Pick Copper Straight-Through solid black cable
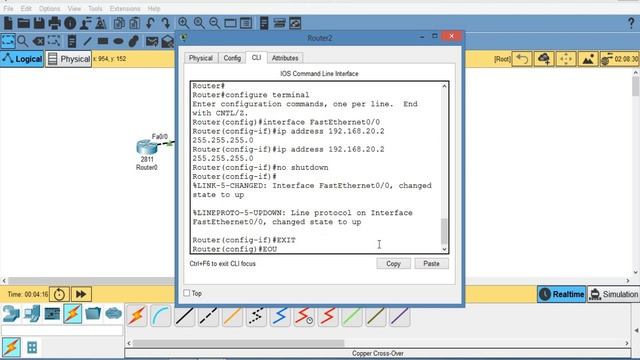 (x=184, y=316)
